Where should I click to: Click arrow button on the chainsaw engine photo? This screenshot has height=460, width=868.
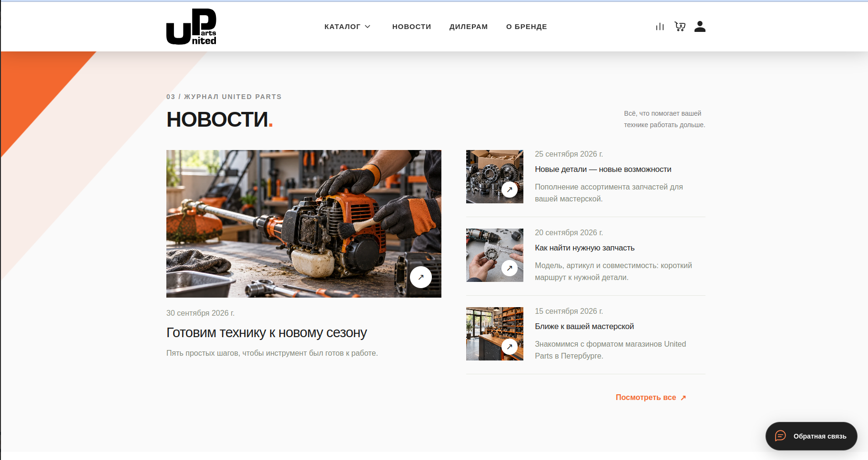pos(421,277)
